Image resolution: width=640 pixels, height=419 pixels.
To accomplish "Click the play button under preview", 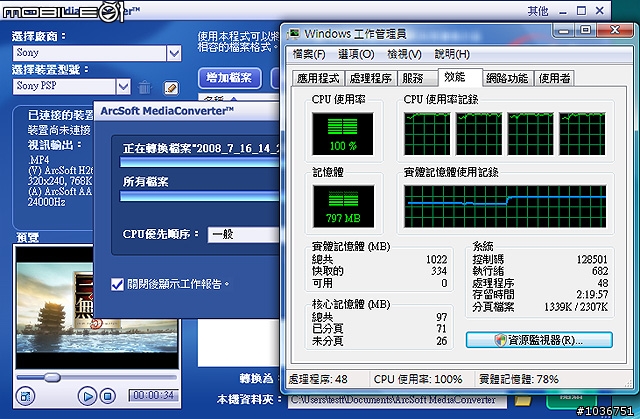I will (87, 396).
